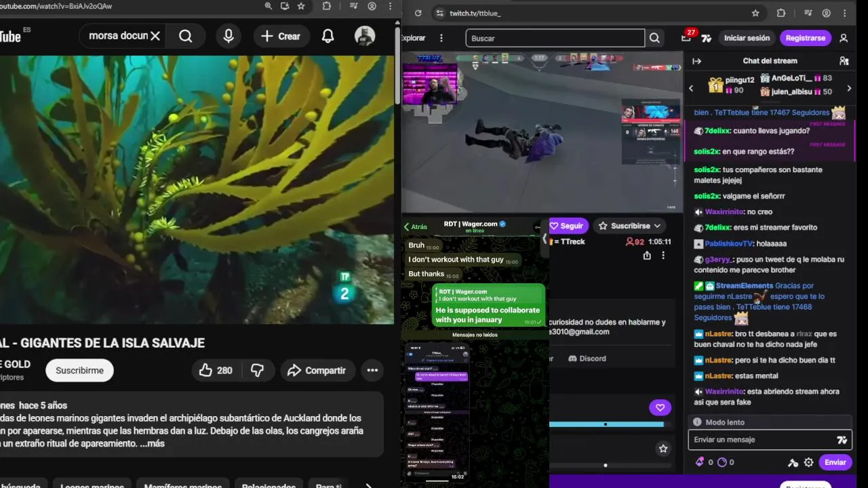
Task: Click the Twitch search magnifier button
Action: coord(654,38)
